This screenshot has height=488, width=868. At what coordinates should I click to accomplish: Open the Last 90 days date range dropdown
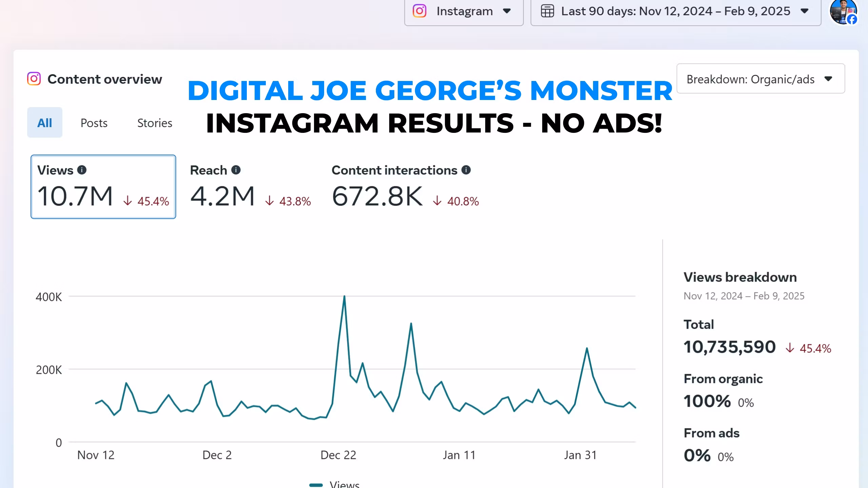(676, 12)
